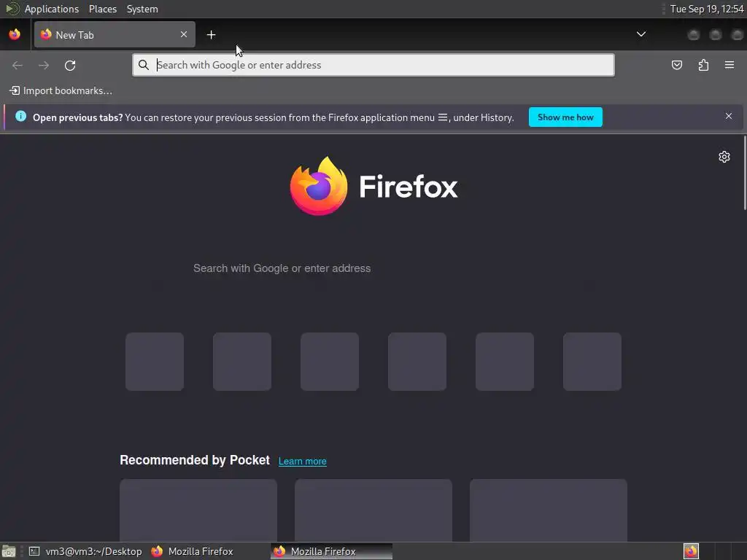
Task: Click the Show me how button
Action: [x=565, y=117]
